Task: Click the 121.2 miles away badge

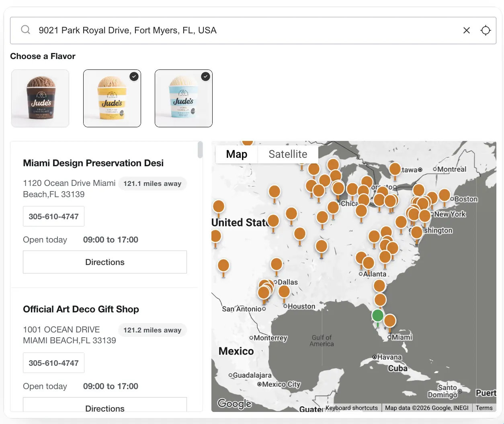Action: coord(152,330)
